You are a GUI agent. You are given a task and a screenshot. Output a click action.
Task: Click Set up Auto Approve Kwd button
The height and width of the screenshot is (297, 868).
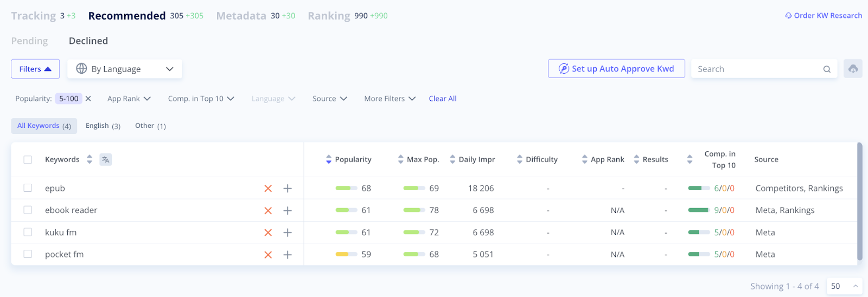point(616,69)
